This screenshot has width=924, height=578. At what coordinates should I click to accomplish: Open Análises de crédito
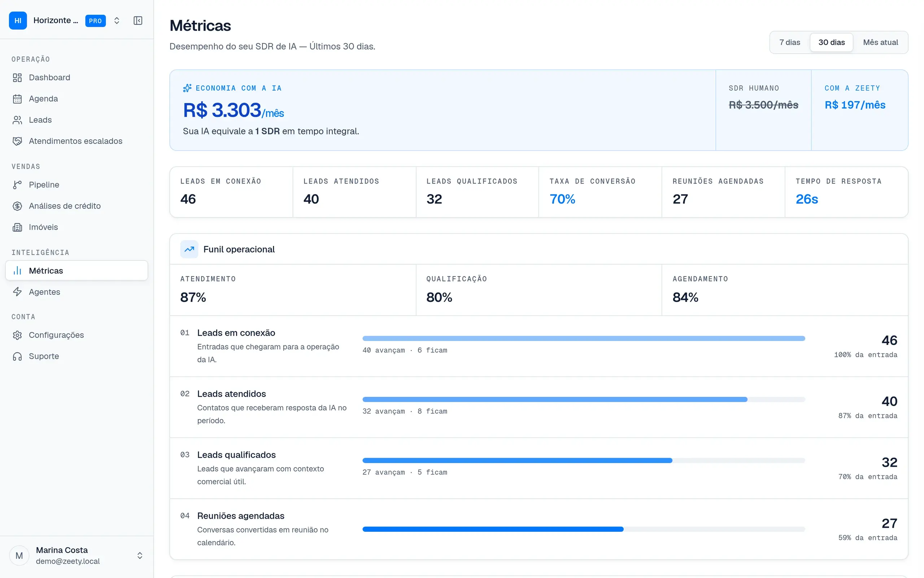point(77,206)
